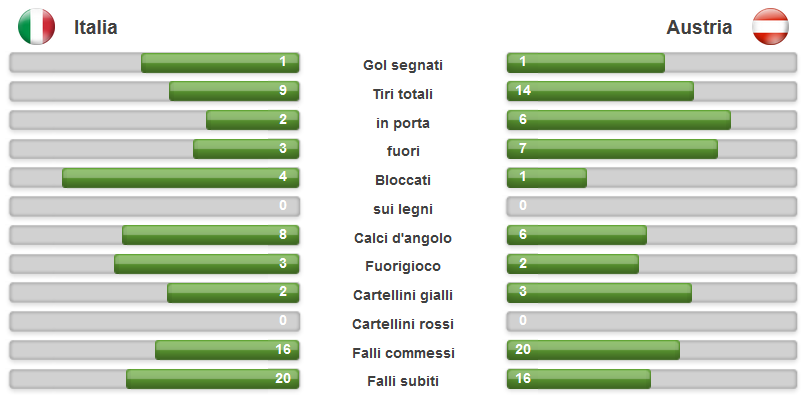Click the Austria flag icon
Image resolution: width=806 pixels, height=403 pixels.
[770, 27]
